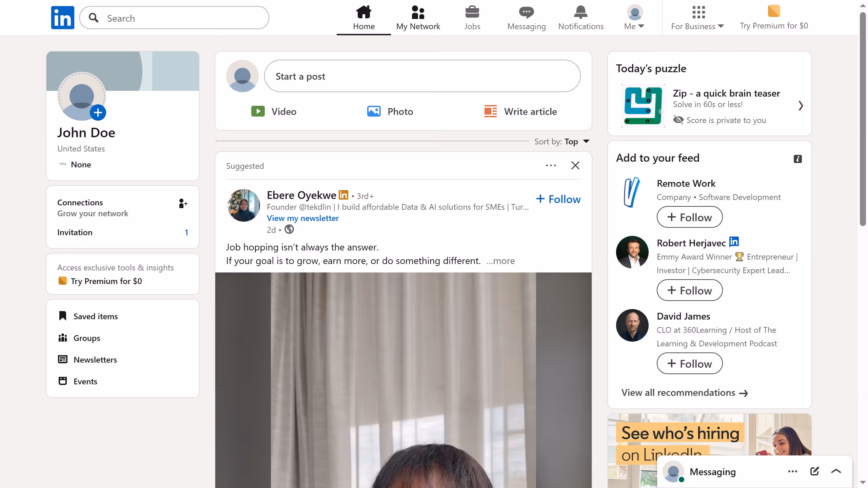Open View my newsletter link
Image resolution: width=868 pixels, height=488 pixels.
(x=303, y=218)
